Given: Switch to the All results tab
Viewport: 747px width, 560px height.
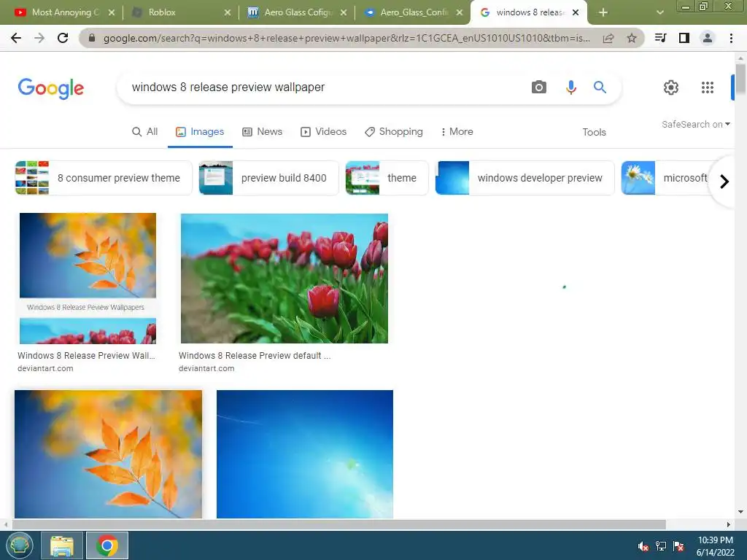Looking at the screenshot, I should pyautogui.click(x=145, y=132).
